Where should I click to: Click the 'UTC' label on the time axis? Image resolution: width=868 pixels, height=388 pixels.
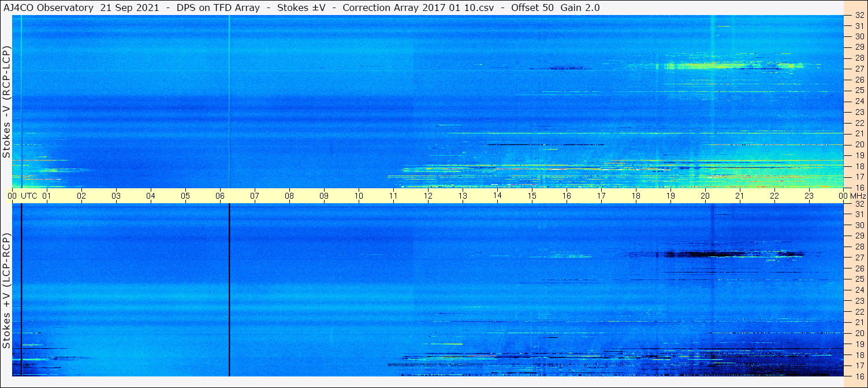(29, 196)
